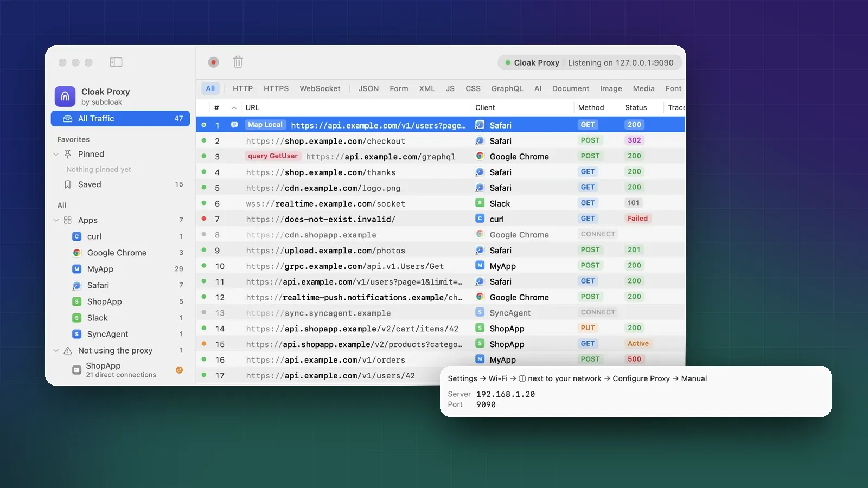Image resolution: width=868 pixels, height=488 pixels.
Task: Click the Active status on row 15
Action: (638, 343)
